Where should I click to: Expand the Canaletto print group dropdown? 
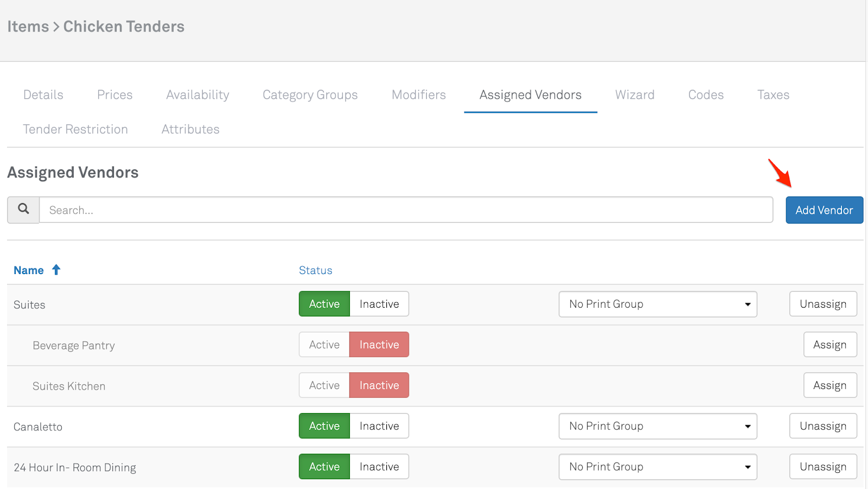[658, 426]
